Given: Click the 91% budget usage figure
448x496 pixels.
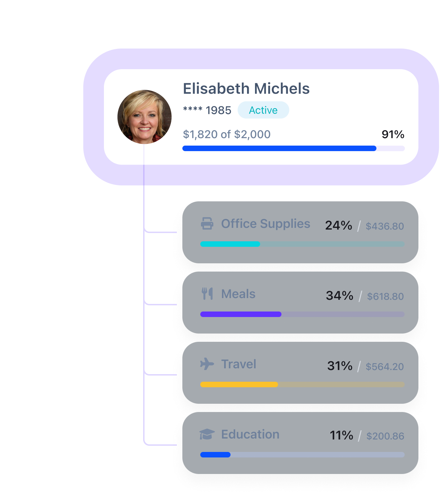Looking at the screenshot, I should point(393,134).
